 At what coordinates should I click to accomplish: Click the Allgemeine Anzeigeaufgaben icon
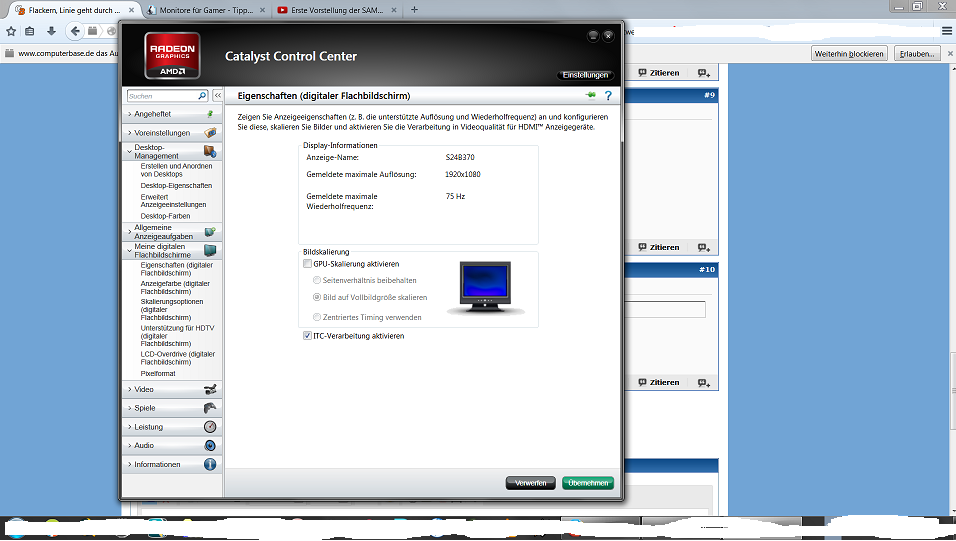tap(210, 232)
